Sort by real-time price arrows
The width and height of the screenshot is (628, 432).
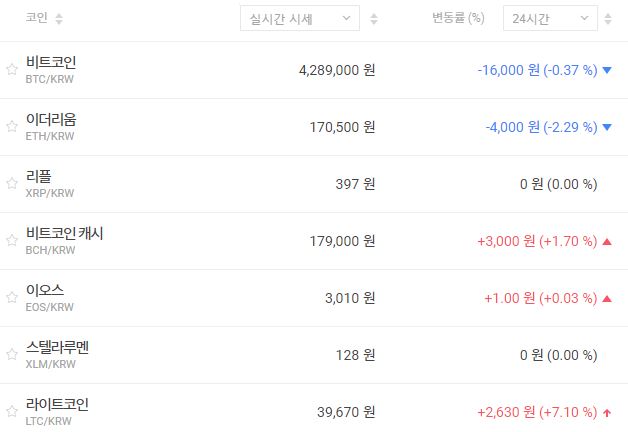(374, 19)
